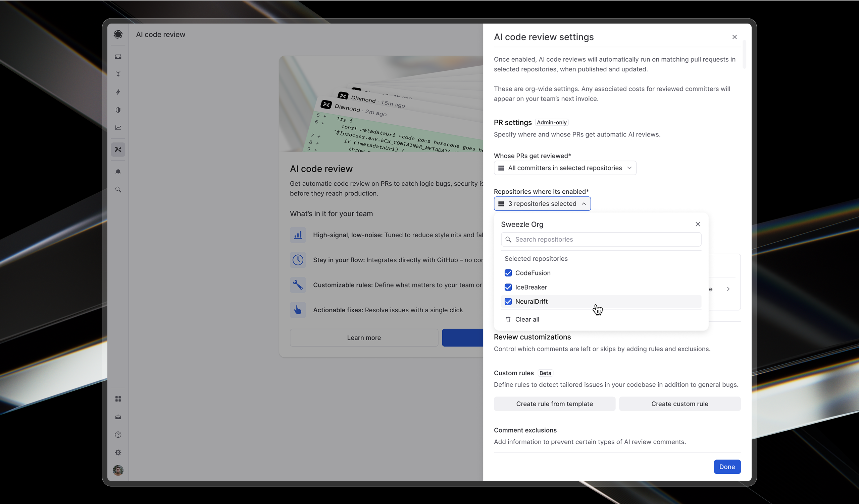The image size is (859, 504).
Task: Uncheck the NeuralDrift repository checkbox
Action: (508, 302)
